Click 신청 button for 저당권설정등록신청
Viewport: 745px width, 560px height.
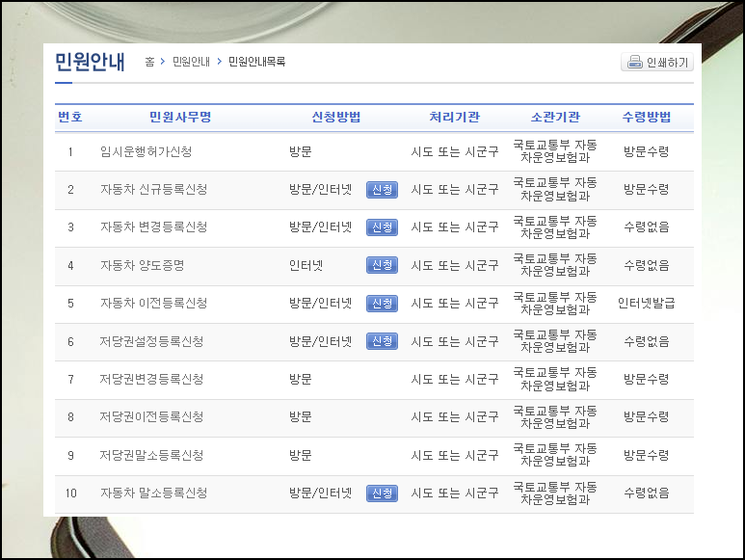[x=382, y=341]
